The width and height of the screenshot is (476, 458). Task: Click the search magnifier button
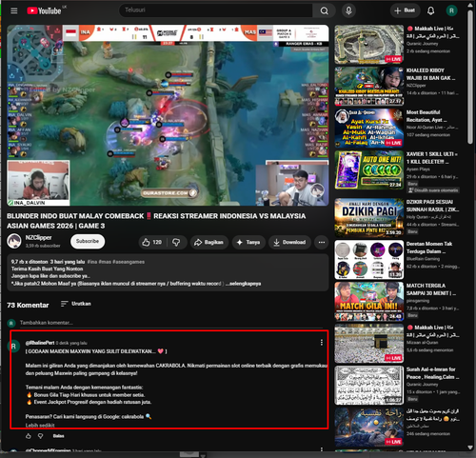pos(324,10)
